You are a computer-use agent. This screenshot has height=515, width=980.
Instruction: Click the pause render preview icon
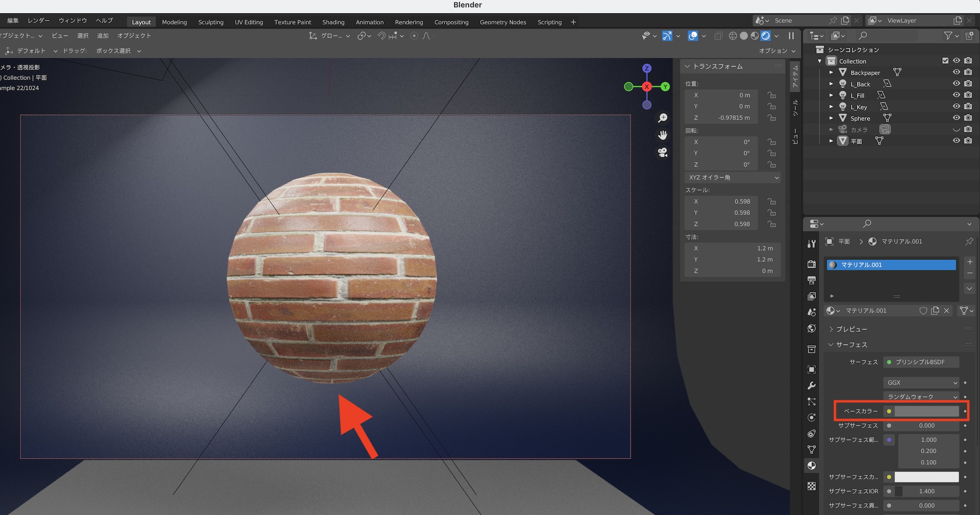791,36
